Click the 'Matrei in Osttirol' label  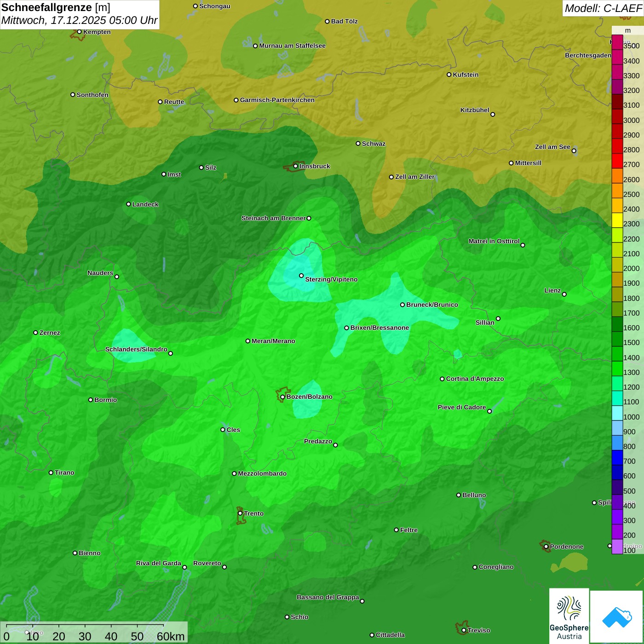click(x=494, y=241)
